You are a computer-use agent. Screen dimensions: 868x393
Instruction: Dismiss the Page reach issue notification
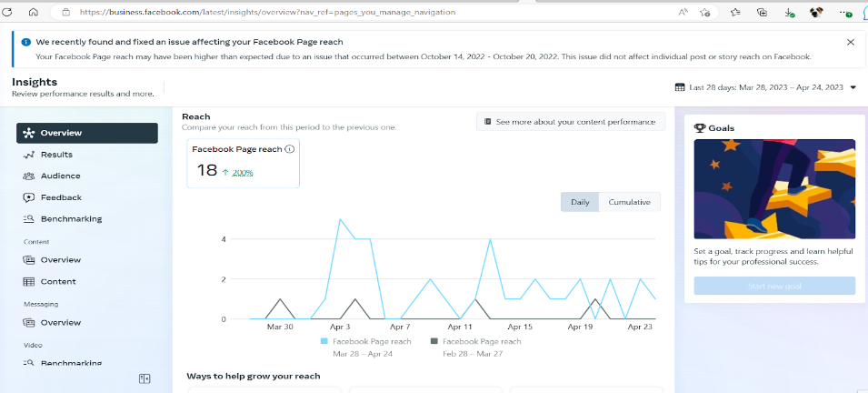[x=850, y=42]
